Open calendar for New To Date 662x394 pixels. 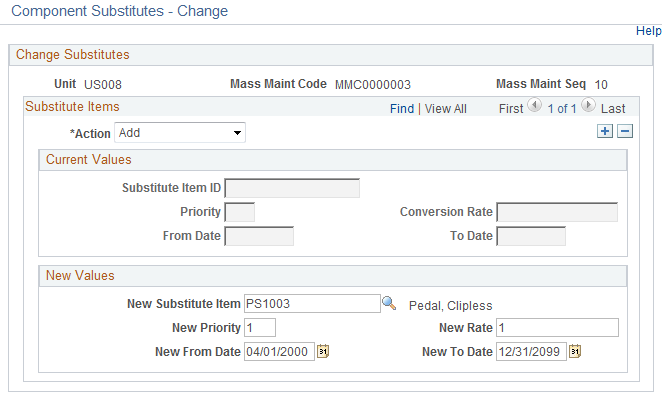click(575, 351)
